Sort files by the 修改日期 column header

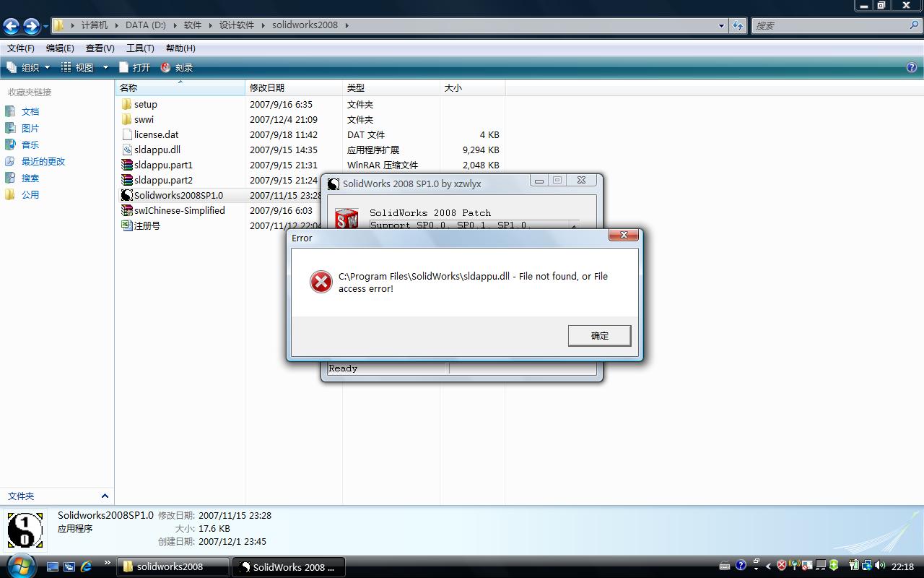click(294, 87)
